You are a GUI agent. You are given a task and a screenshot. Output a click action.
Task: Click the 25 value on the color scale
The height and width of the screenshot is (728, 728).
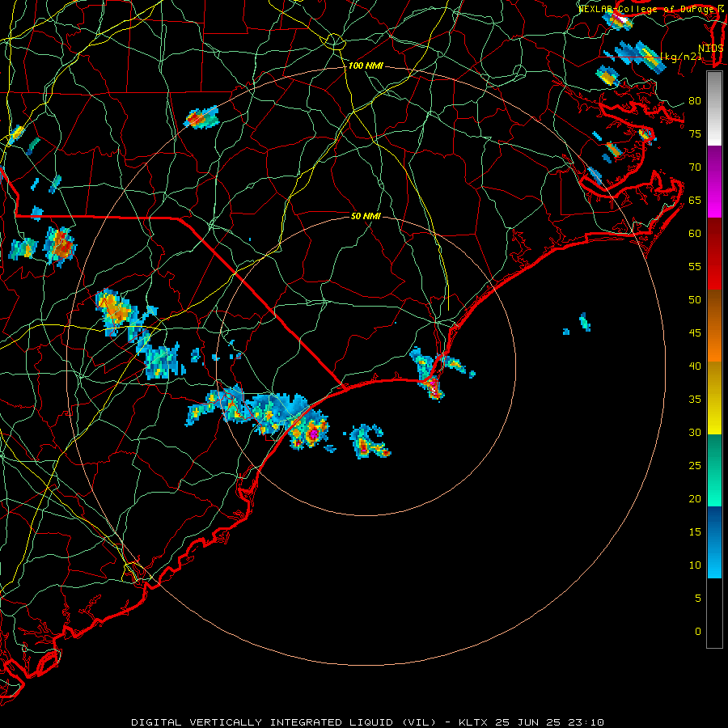695,466
